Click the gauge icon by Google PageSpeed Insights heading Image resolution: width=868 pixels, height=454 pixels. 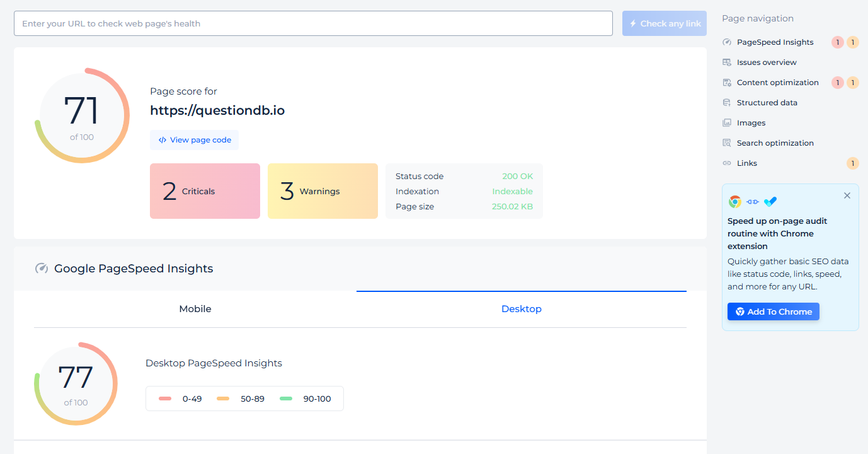[42, 269]
